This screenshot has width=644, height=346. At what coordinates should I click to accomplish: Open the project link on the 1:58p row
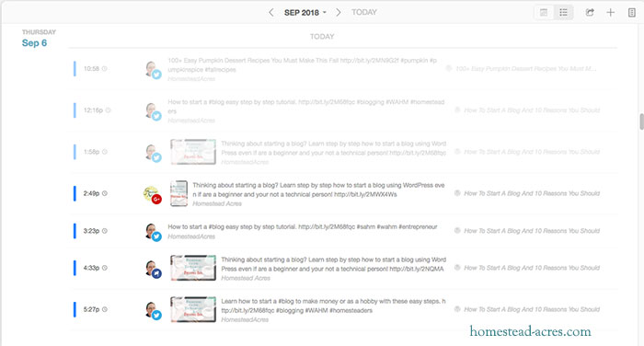point(532,152)
